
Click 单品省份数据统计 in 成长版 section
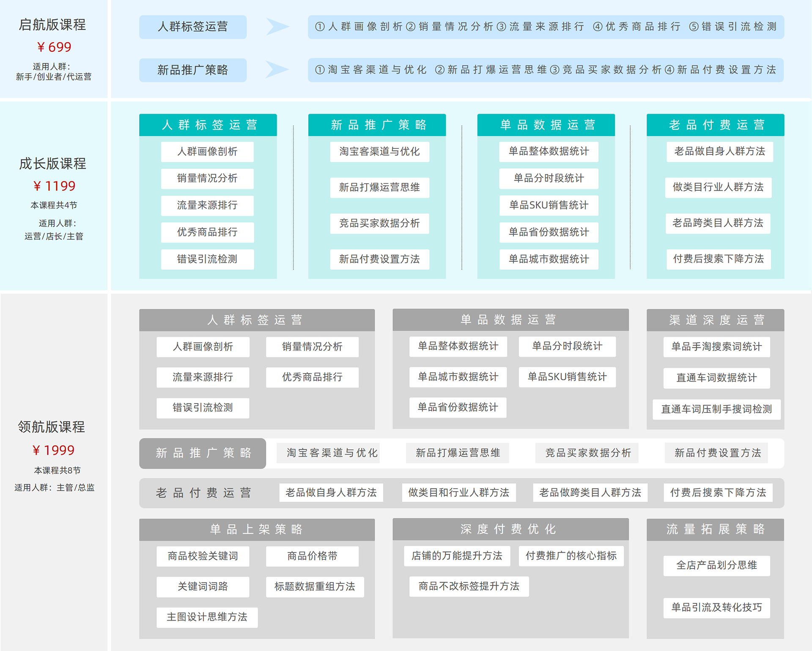[549, 232]
